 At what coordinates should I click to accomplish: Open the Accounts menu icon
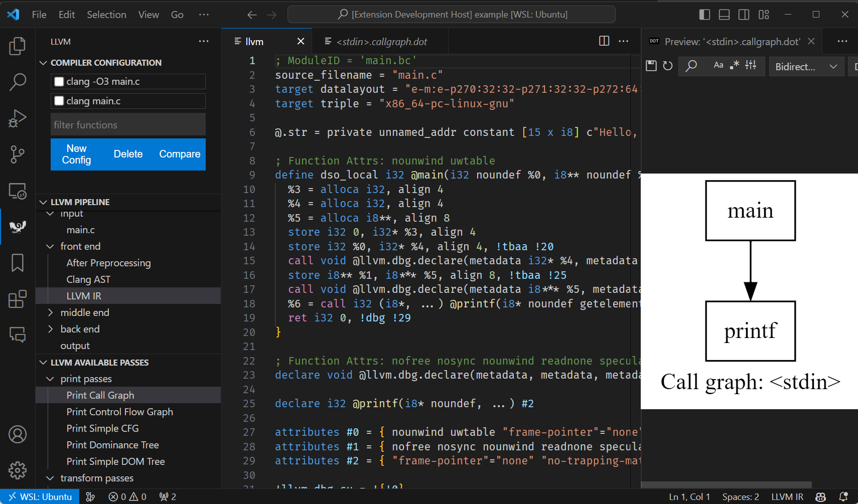[18, 434]
